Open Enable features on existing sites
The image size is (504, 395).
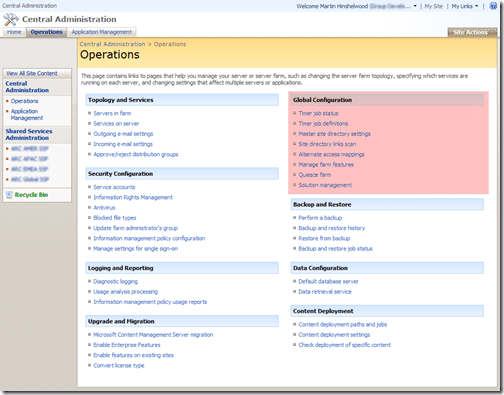click(133, 355)
